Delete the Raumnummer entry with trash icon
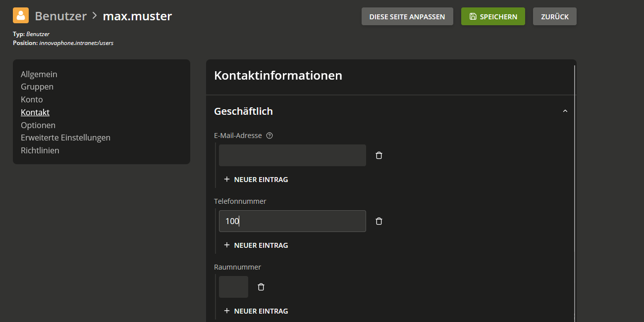This screenshot has height=322, width=644. tap(261, 287)
